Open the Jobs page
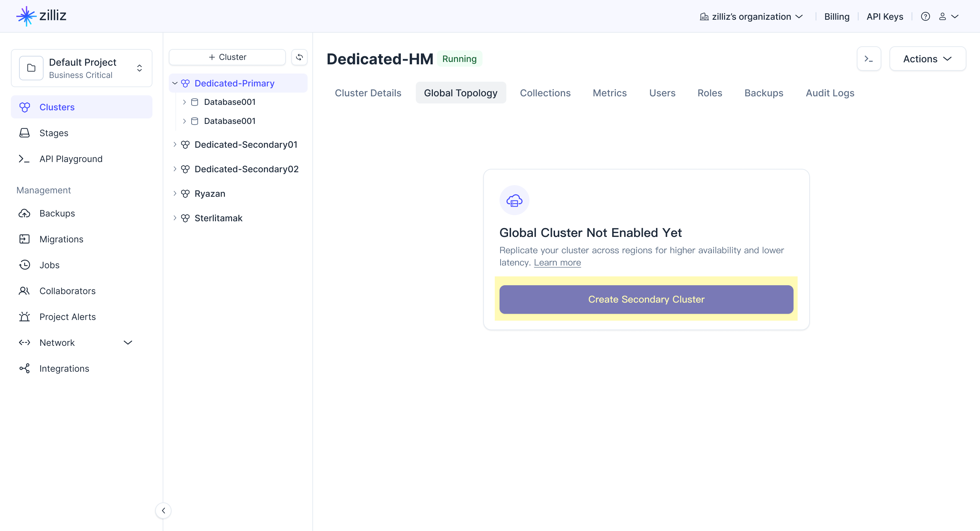 49,265
